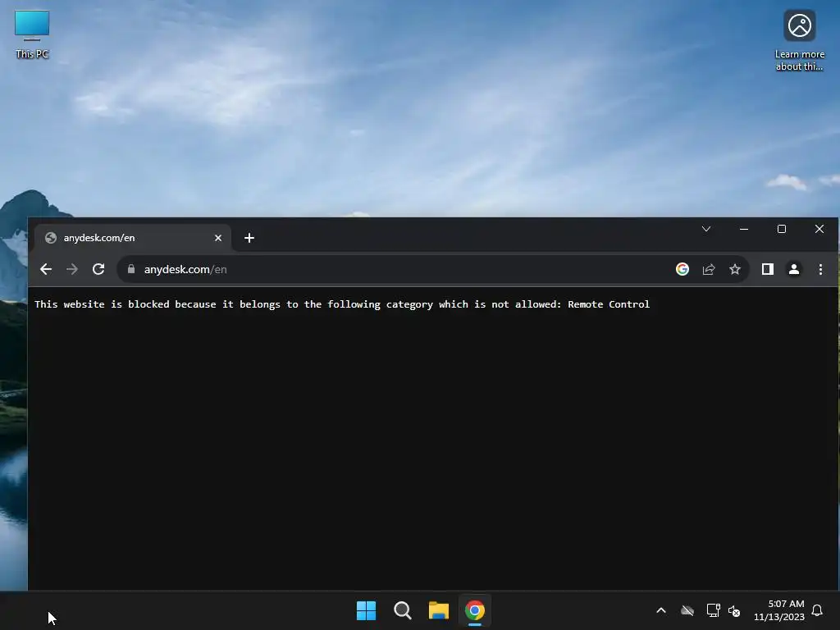Select the anydesk.com/en tab
The image size is (840, 630).
133,238
